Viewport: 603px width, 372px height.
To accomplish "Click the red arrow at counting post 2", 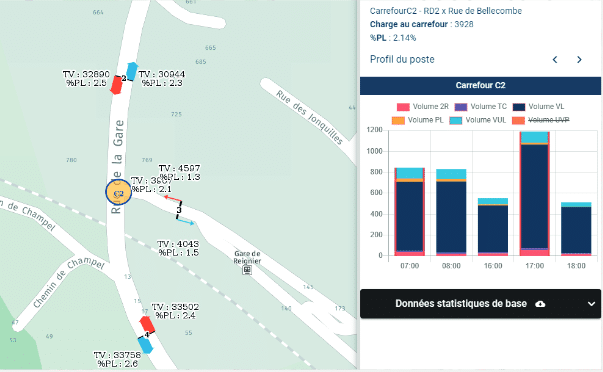I will coord(116,85).
